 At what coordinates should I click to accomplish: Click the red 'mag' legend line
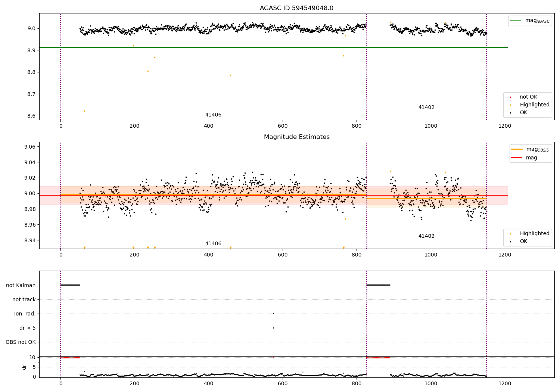click(x=517, y=158)
